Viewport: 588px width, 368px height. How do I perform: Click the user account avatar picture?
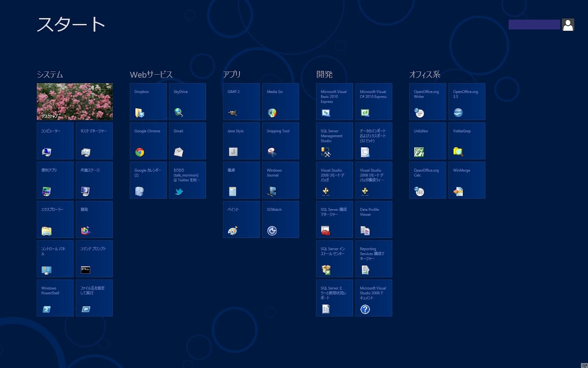point(568,25)
